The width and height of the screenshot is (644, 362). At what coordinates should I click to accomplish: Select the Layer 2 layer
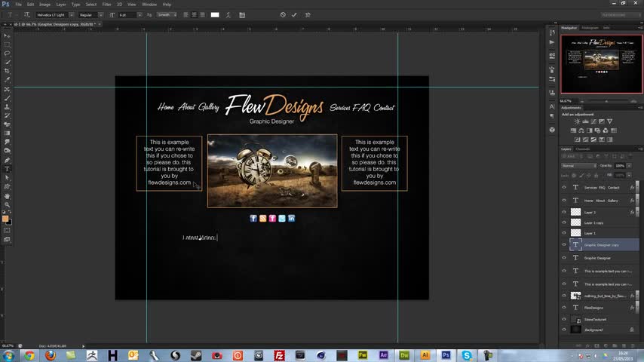590,213
